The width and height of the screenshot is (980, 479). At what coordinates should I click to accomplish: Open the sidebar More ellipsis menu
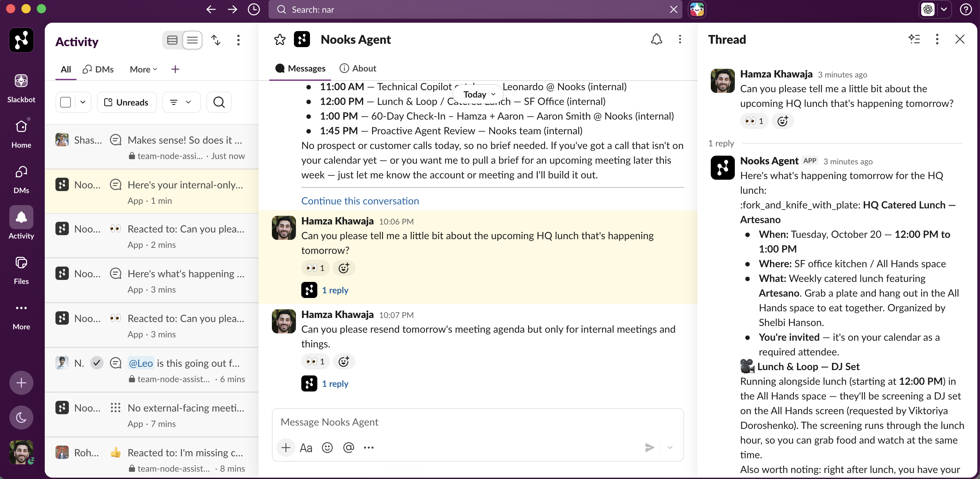[21, 315]
